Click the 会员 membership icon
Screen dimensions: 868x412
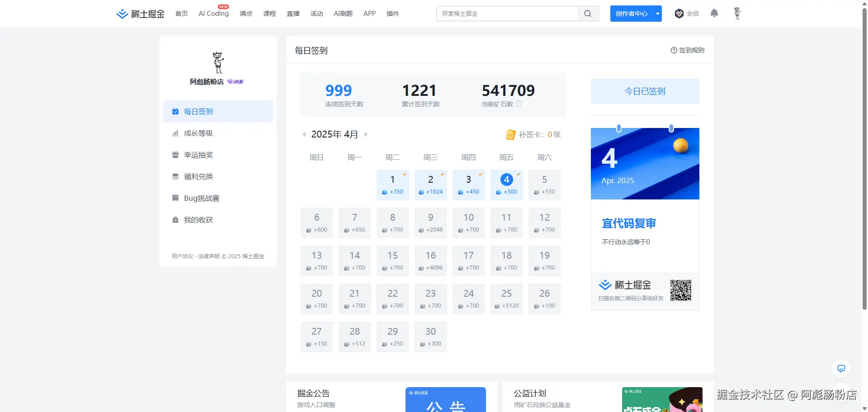(679, 14)
